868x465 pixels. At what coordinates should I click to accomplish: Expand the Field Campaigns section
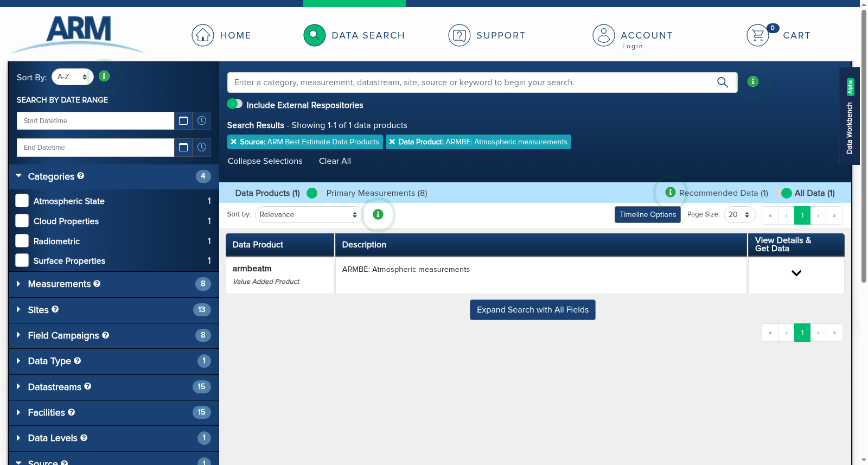(x=18, y=335)
